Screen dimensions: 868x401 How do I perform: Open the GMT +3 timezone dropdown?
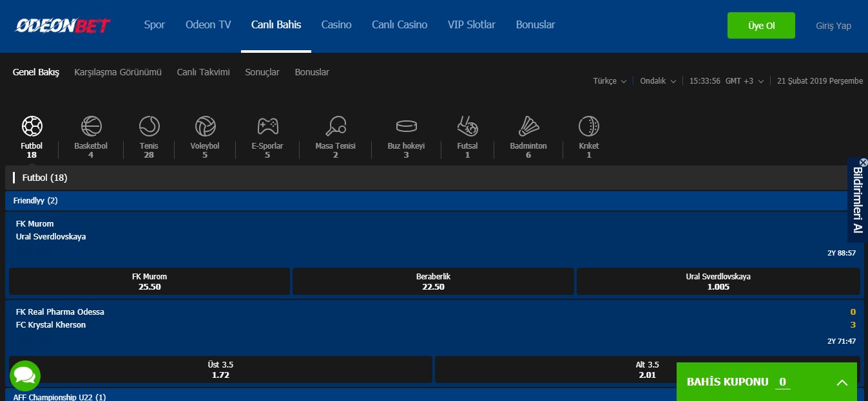tap(744, 81)
